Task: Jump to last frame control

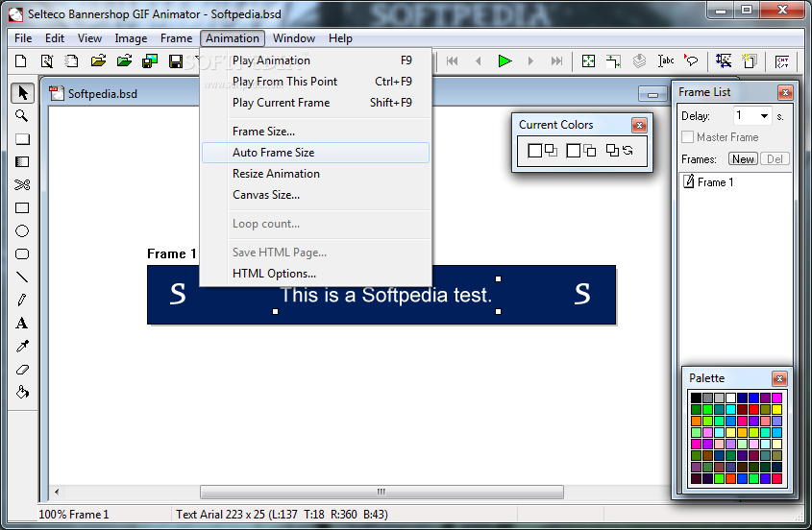Action: pos(556,61)
